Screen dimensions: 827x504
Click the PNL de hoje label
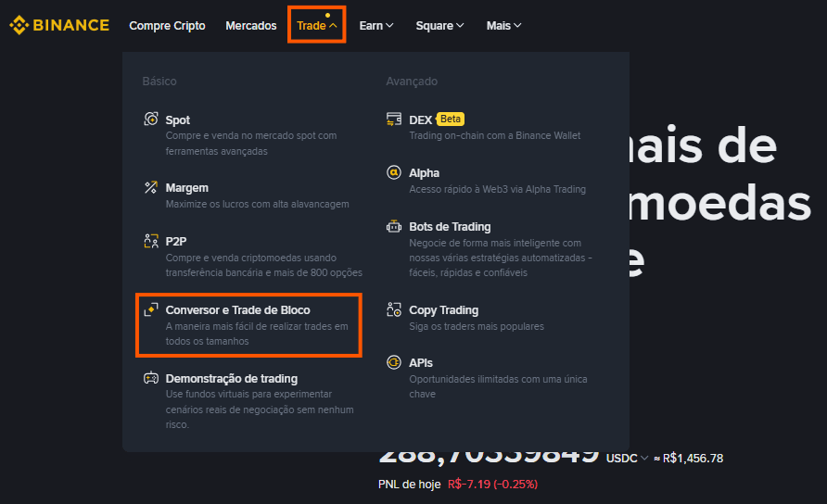(x=409, y=484)
